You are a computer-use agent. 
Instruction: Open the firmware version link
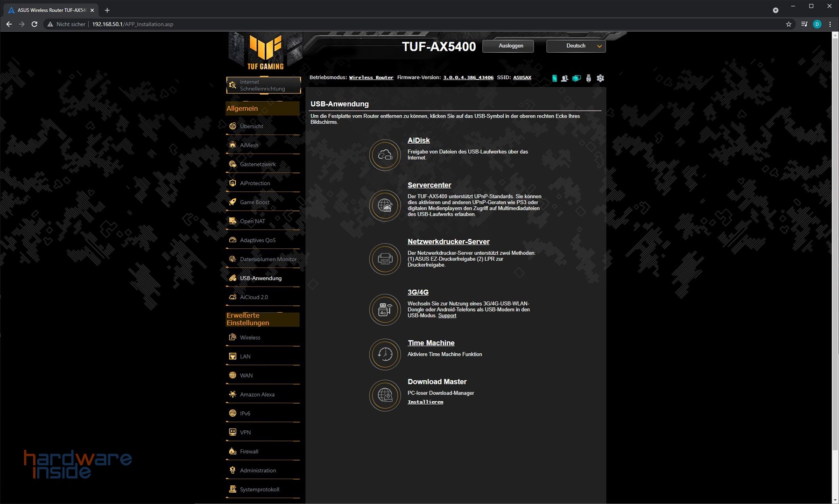point(468,77)
